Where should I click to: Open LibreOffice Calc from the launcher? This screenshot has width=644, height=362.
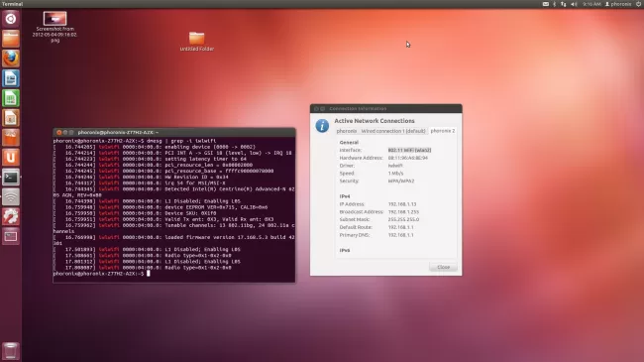click(11, 98)
